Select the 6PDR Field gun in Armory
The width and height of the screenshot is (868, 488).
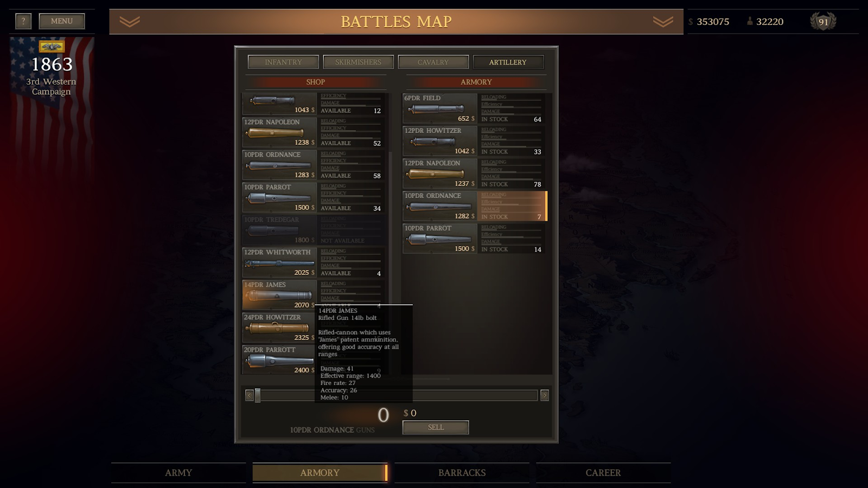[x=475, y=108]
